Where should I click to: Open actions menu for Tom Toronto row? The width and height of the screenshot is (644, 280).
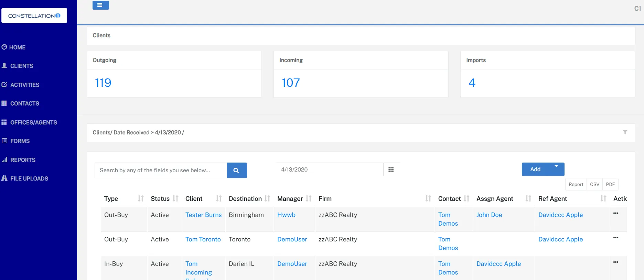tap(616, 238)
